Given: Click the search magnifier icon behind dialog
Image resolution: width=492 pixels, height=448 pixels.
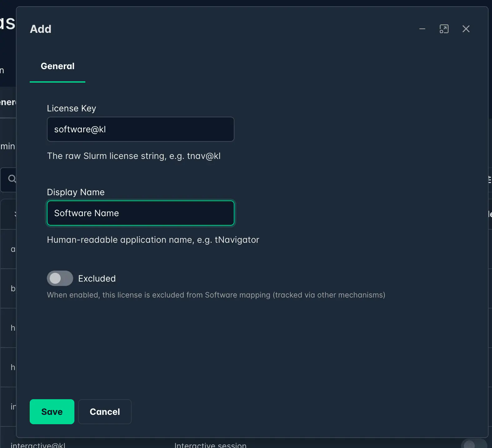Looking at the screenshot, I should (x=12, y=179).
